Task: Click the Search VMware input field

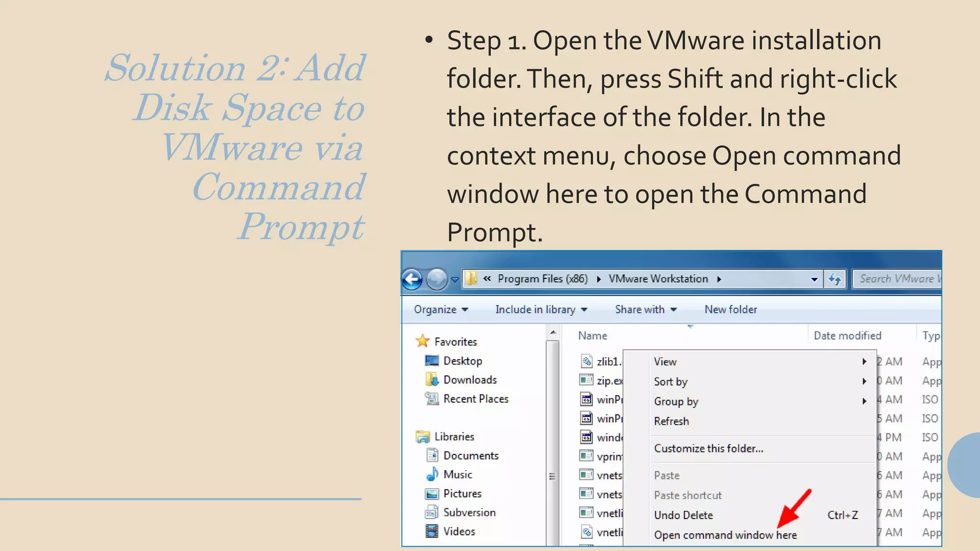Action: click(x=897, y=279)
